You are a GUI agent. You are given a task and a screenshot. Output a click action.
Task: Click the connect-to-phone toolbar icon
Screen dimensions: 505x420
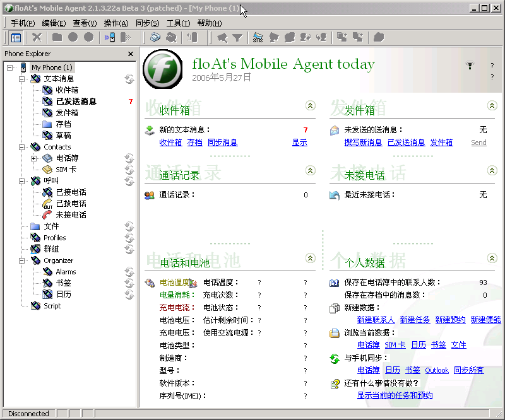[109, 38]
